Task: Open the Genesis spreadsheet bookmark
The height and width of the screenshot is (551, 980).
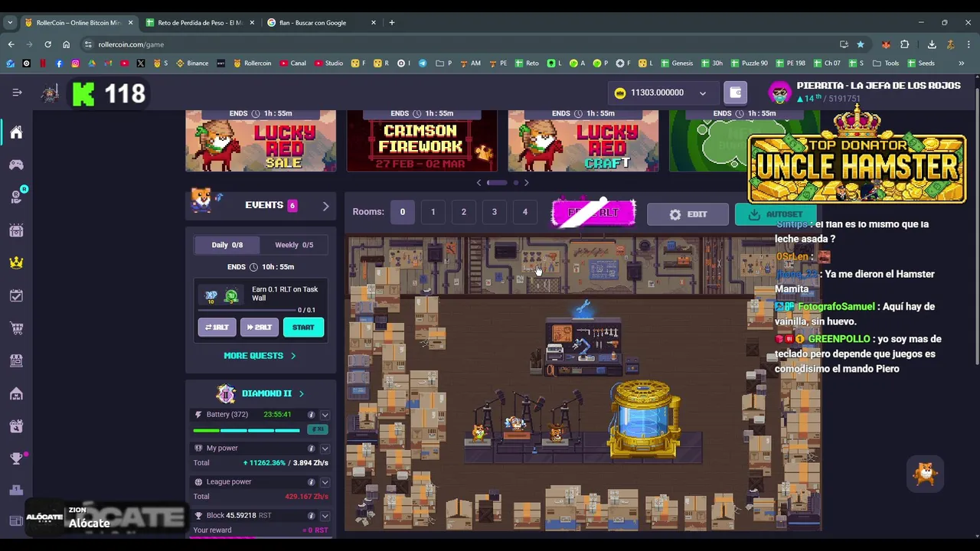Action: 676,64
